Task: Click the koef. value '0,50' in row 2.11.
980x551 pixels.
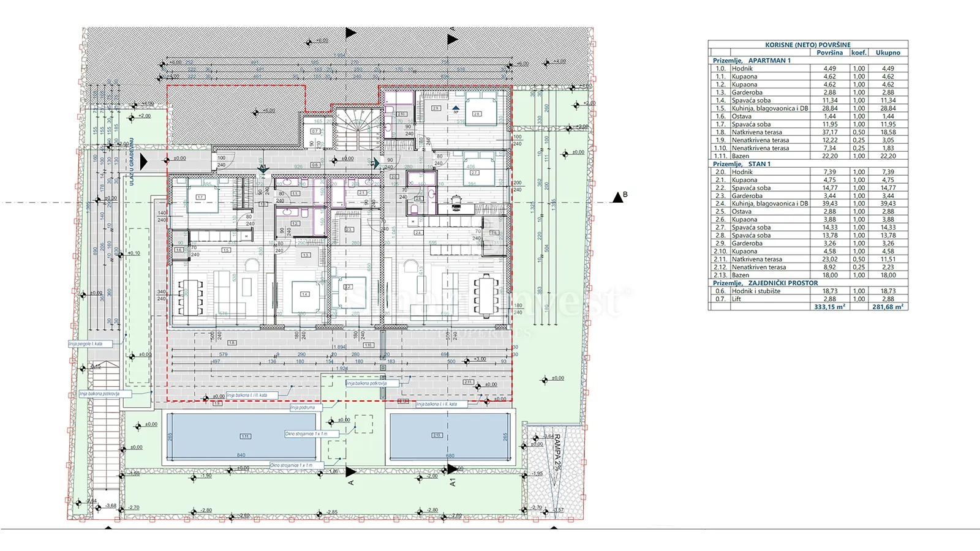Action: click(859, 259)
